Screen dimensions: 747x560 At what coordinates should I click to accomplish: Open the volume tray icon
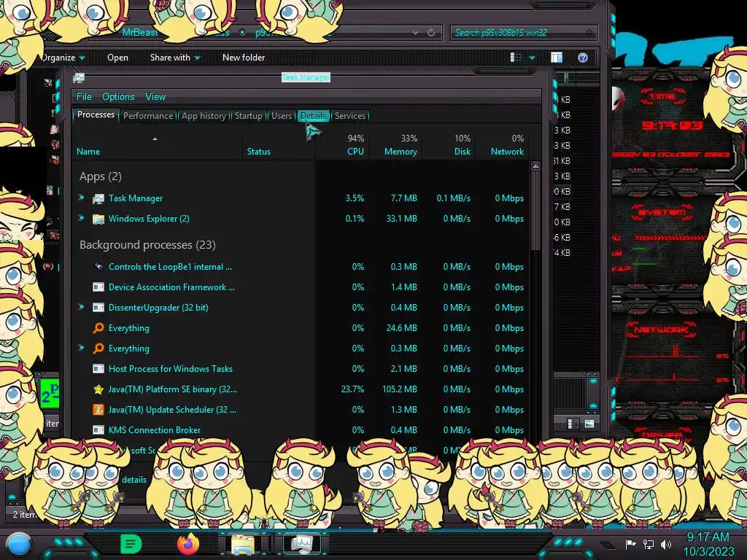(666, 544)
